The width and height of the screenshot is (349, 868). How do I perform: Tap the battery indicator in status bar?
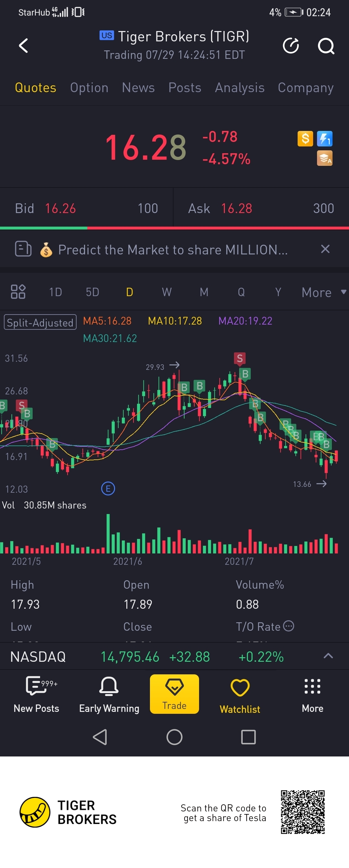[294, 13]
